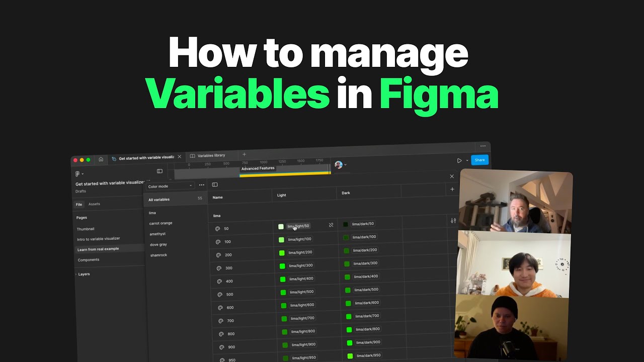Click the palette icon for variable 900

(x=222, y=347)
